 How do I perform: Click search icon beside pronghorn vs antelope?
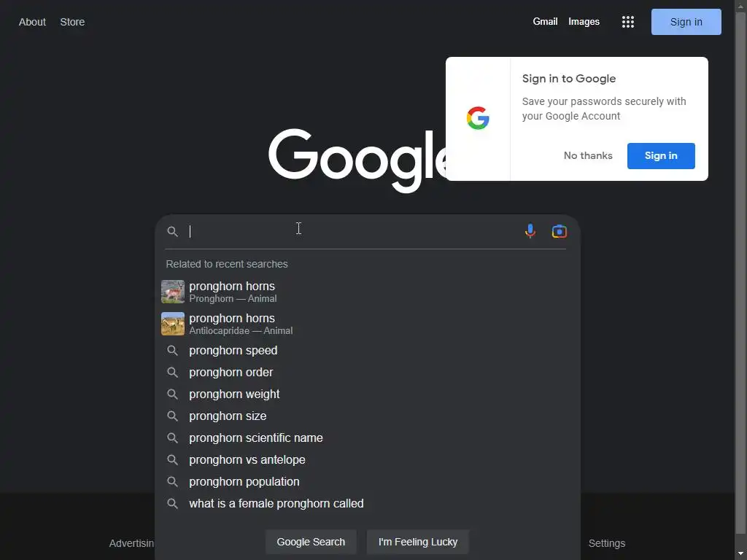coord(172,460)
